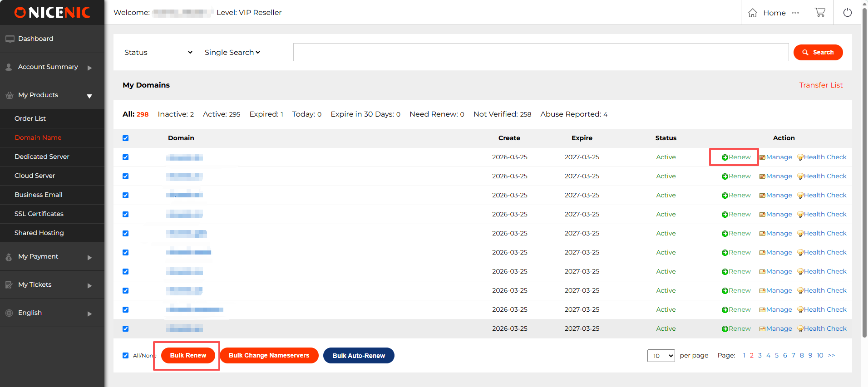Click the My Payment money bag icon
This screenshot has width=868, height=387.
coord(9,257)
